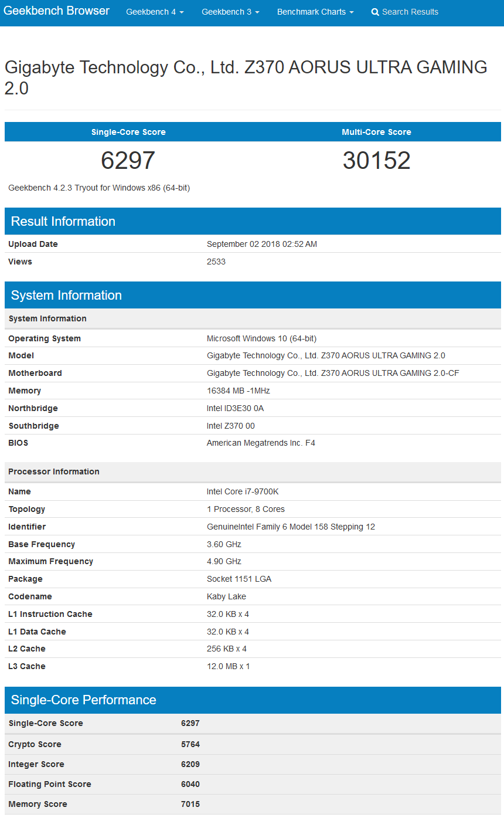Select the L3 Cache value 12.0 MB x 1
This screenshot has height=821, width=504.
click(x=228, y=666)
